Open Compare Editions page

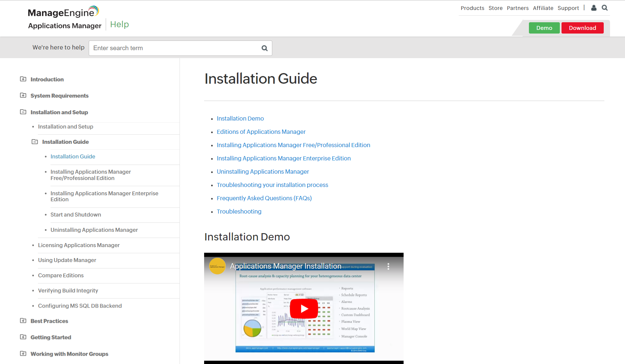tap(61, 275)
